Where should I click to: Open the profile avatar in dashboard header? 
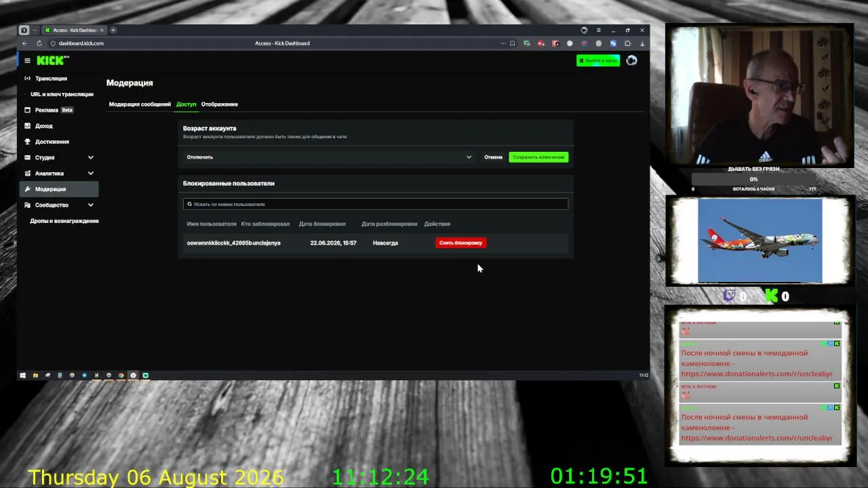[631, 60]
